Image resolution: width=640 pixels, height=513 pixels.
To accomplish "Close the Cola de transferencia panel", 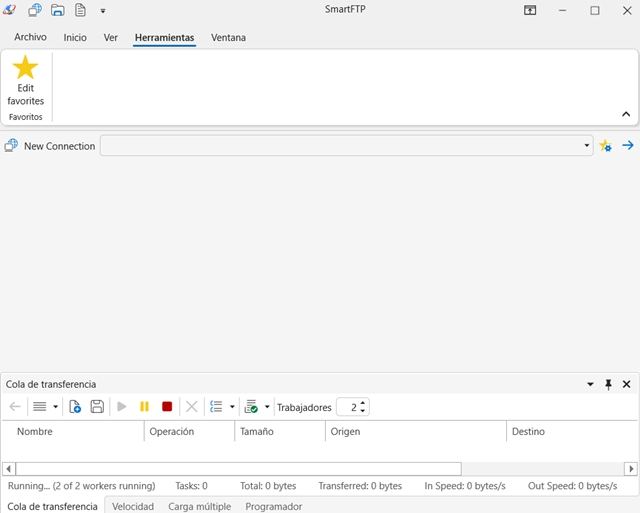I will (x=627, y=384).
